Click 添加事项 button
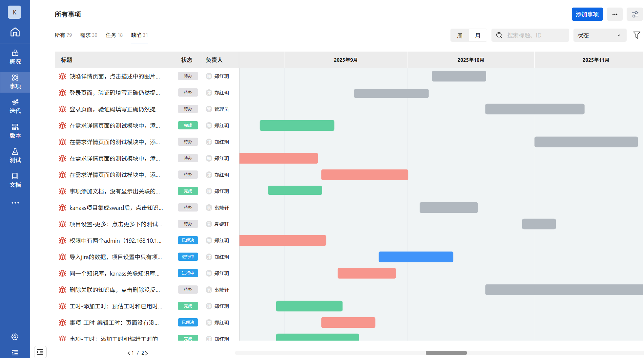 (587, 14)
